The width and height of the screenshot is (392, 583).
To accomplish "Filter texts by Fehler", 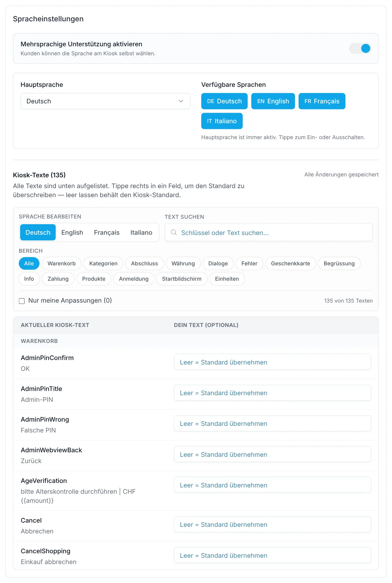I will (249, 264).
